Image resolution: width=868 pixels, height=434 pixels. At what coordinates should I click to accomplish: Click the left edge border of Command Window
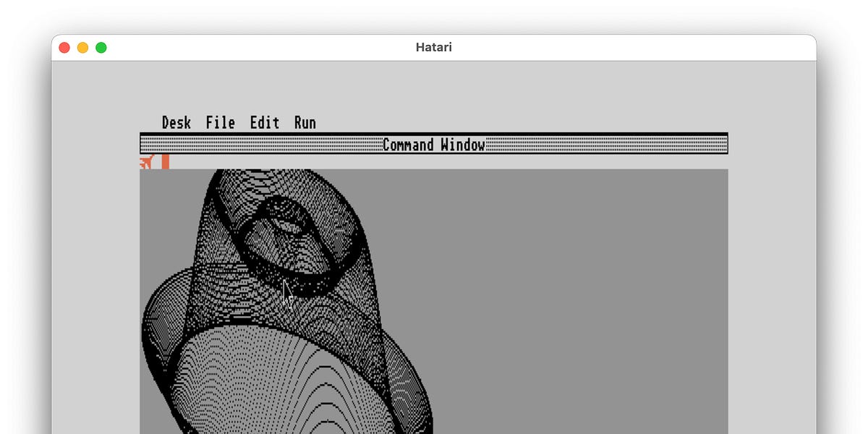[140, 289]
